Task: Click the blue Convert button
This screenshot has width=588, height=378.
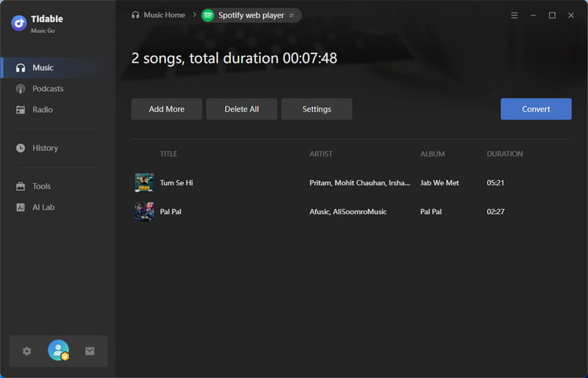Action: click(x=536, y=110)
